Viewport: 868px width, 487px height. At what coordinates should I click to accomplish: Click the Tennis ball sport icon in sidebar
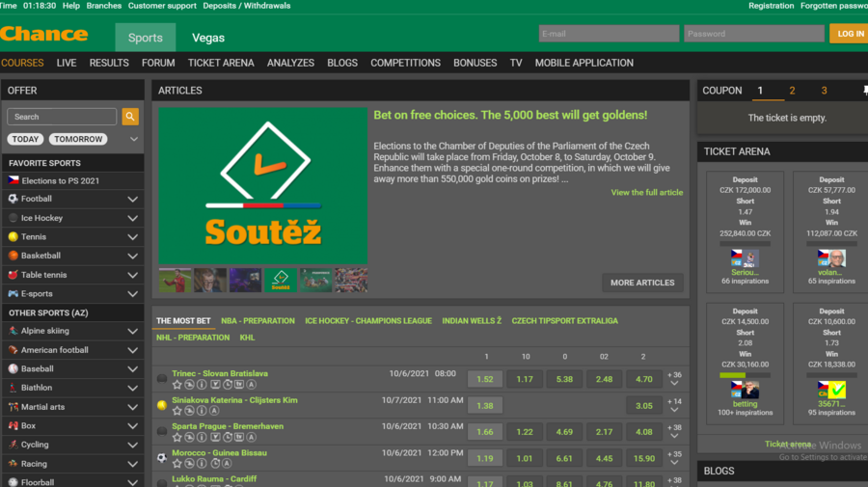13,236
